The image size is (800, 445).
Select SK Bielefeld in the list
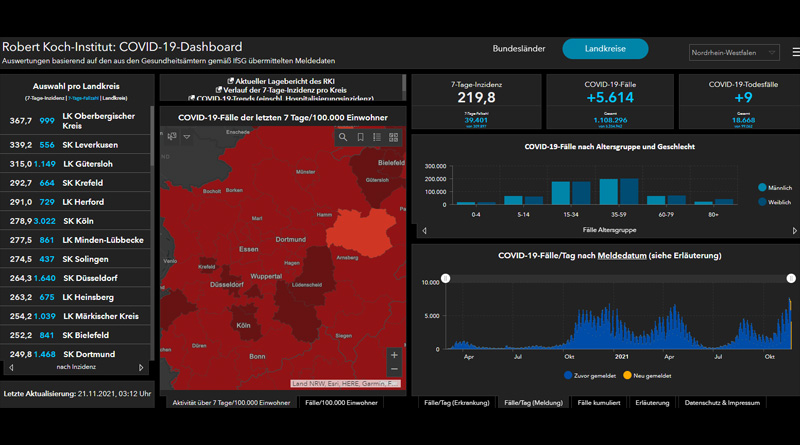pyautogui.click(x=75, y=335)
